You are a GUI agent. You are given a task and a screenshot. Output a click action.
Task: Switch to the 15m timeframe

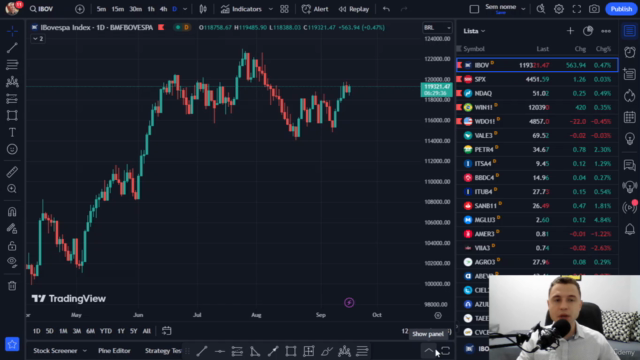click(x=118, y=9)
